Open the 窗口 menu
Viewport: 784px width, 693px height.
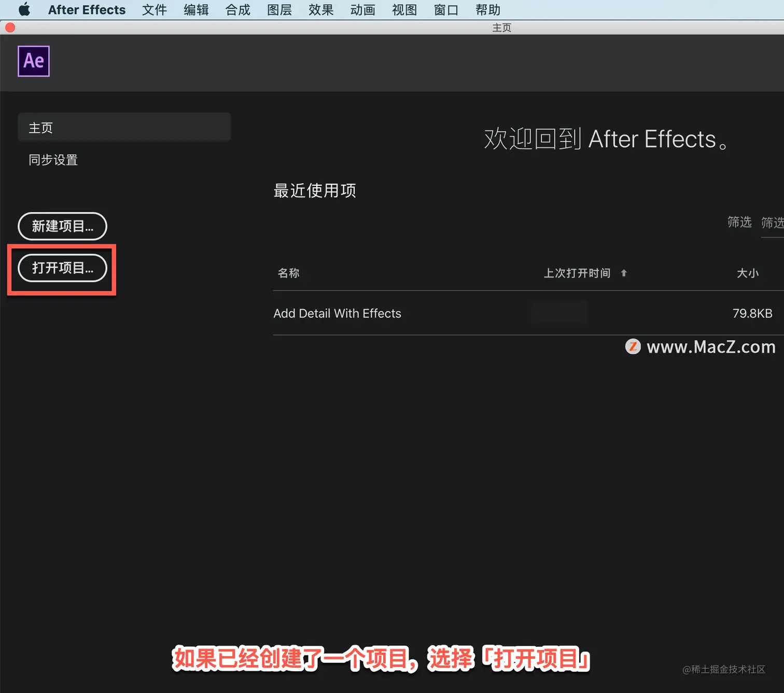click(446, 10)
